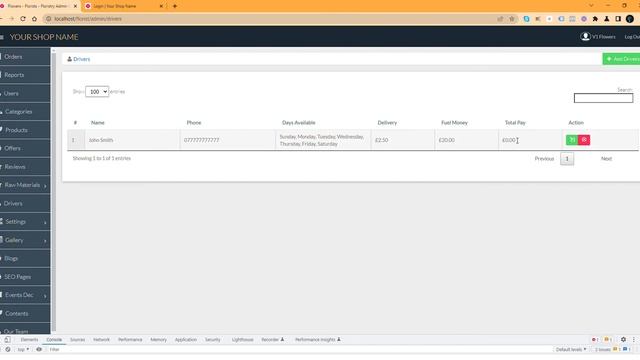Close the Flowers Florist Admin tab
Viewport: 640px width, 360px height.
pyautogui.click(x=75, y=6)
